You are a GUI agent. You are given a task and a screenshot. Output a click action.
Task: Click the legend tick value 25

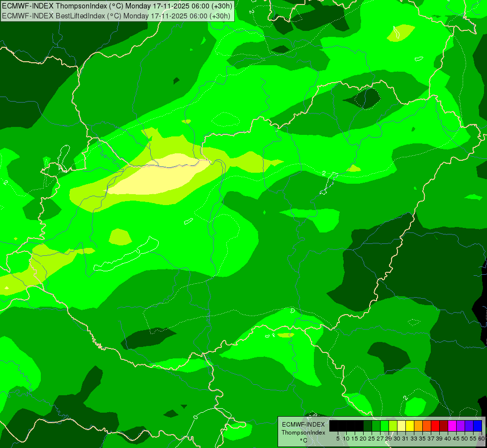372,439
